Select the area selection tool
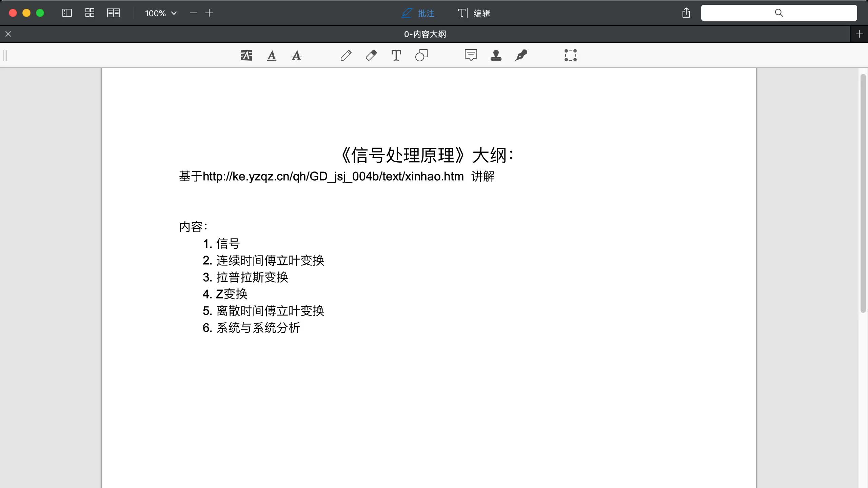 [x=571, y=55]
